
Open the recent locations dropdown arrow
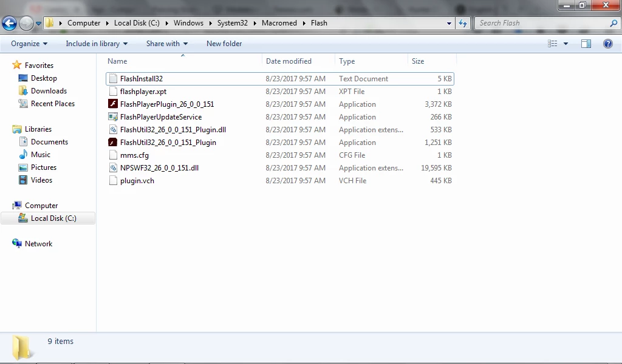(38, 24)
